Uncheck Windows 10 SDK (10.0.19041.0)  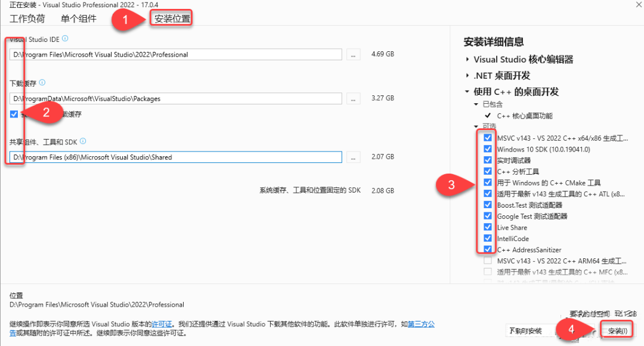[x=488, y=149]
